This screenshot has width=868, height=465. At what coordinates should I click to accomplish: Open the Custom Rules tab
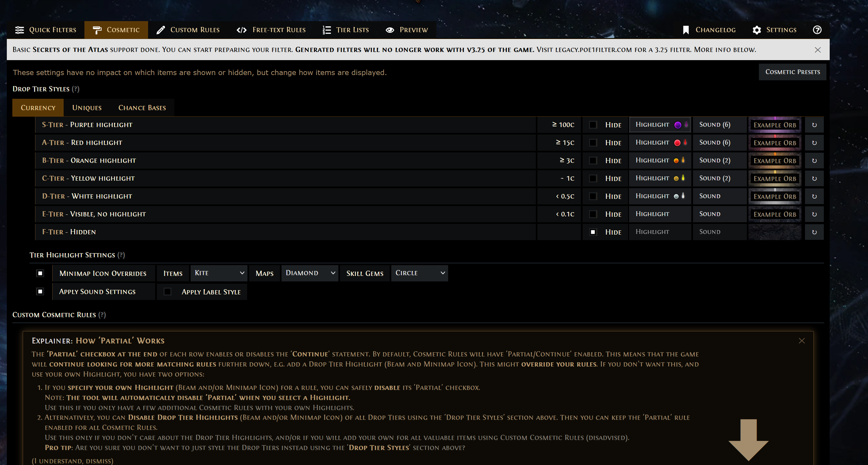188,30
